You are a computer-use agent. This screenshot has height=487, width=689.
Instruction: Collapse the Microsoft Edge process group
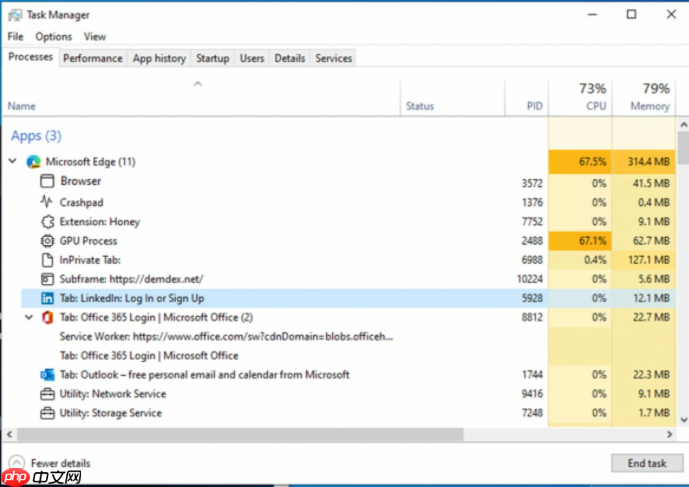click(x=13, y=162)
